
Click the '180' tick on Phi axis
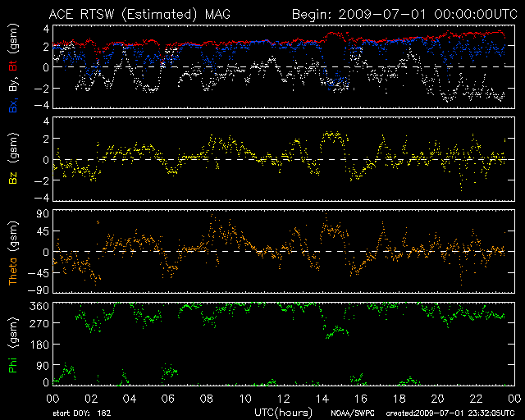[39, 345]
